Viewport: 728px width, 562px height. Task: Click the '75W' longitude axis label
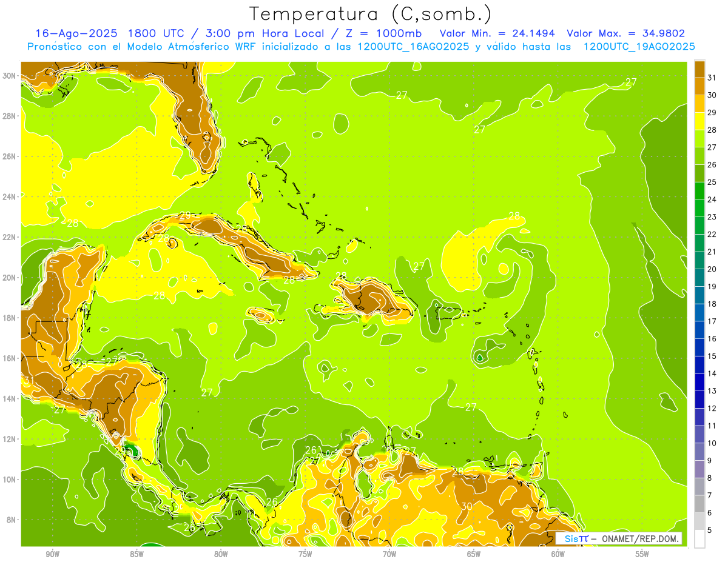pyautogui.click(x=305, y=554)
